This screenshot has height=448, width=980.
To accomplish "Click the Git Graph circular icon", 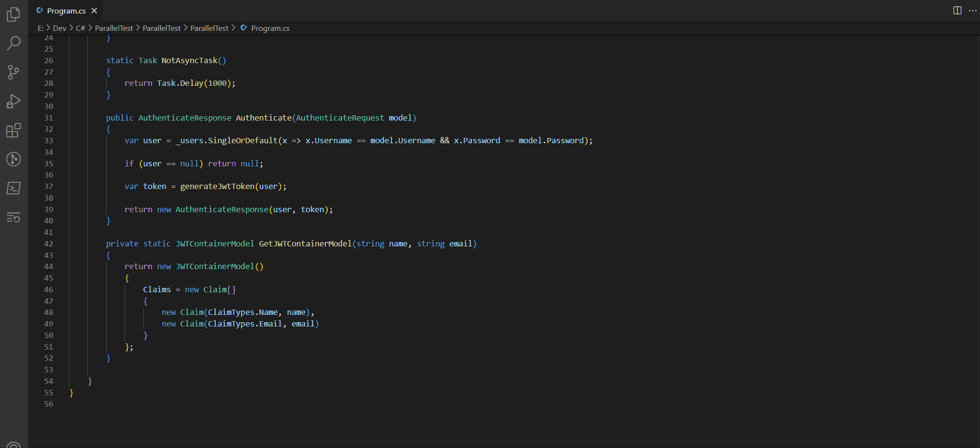I will tap(13, 159).
